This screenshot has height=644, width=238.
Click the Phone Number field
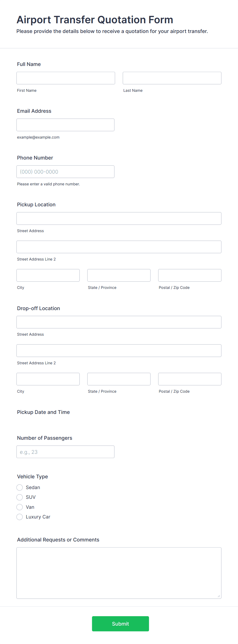[65, 172]
